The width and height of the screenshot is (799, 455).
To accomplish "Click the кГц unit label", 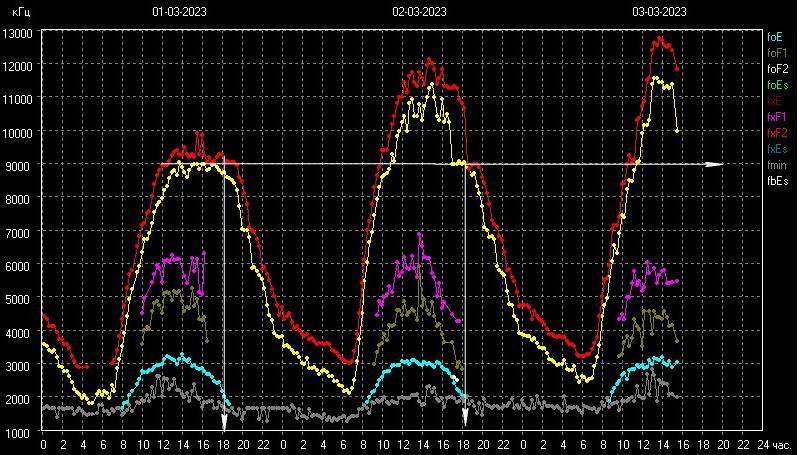I will click(19, 12).
